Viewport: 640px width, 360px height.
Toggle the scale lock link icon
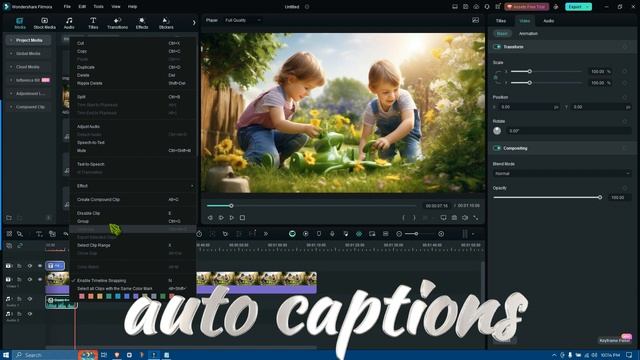click(496, 77)
